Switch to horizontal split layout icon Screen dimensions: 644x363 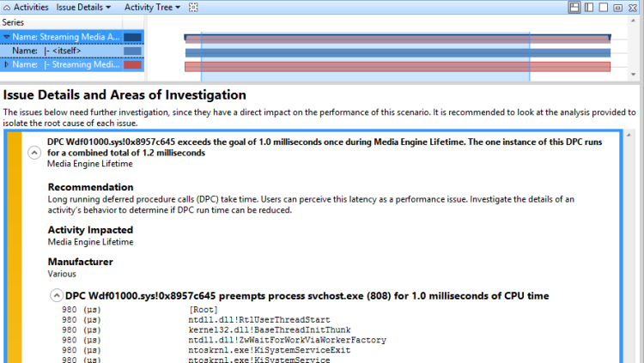(574, 7)
